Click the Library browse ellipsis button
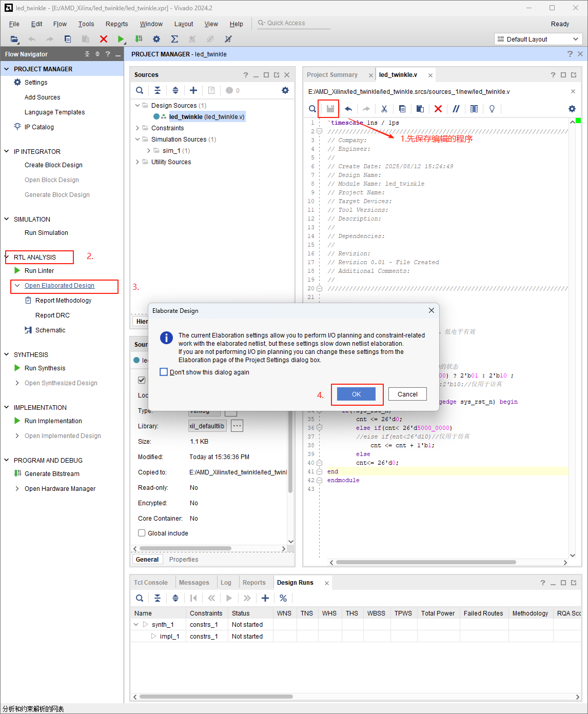588x714 pixels. tap(237, 426)
